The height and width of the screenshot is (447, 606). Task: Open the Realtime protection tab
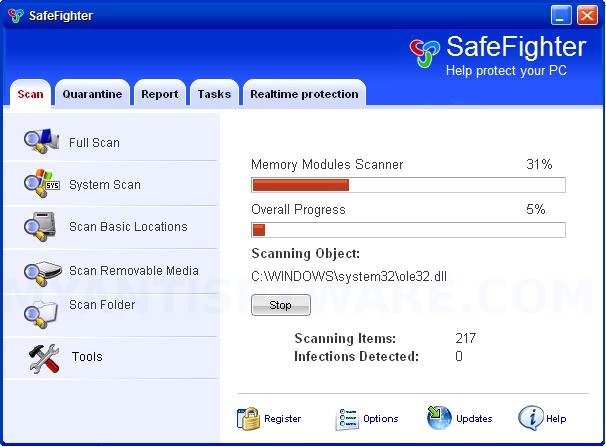[304, 94]
